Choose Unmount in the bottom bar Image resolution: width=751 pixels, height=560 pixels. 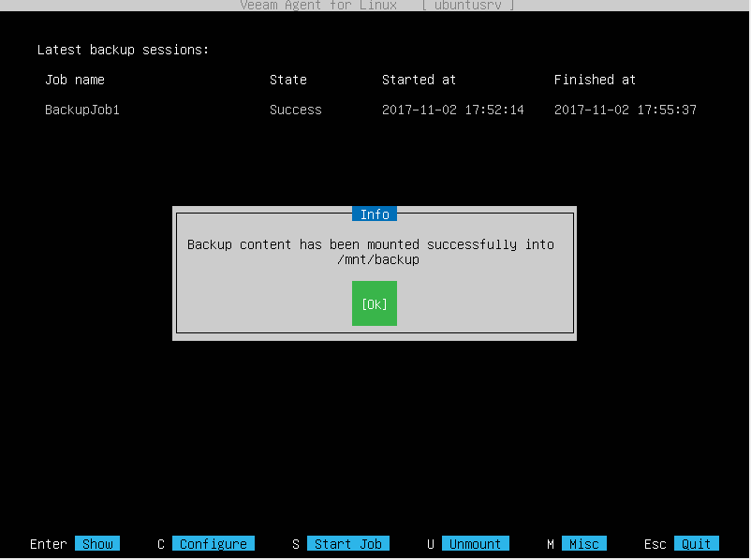point(475,544)
